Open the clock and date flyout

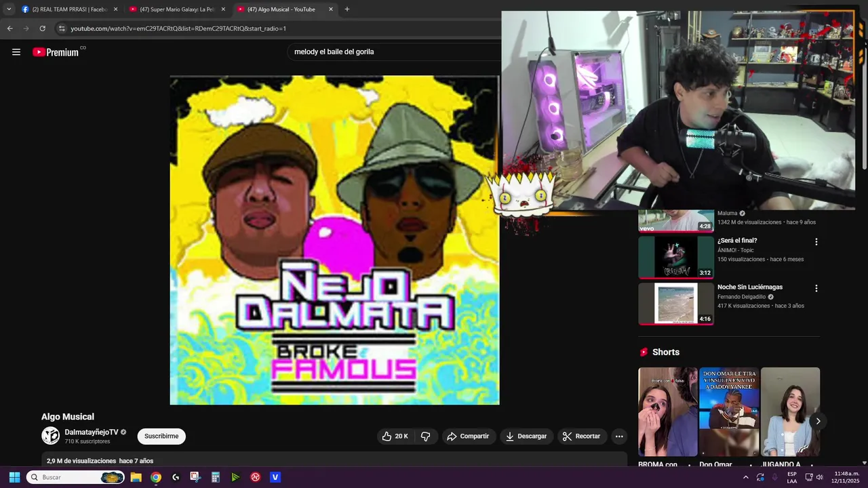(x=846, y=477)
